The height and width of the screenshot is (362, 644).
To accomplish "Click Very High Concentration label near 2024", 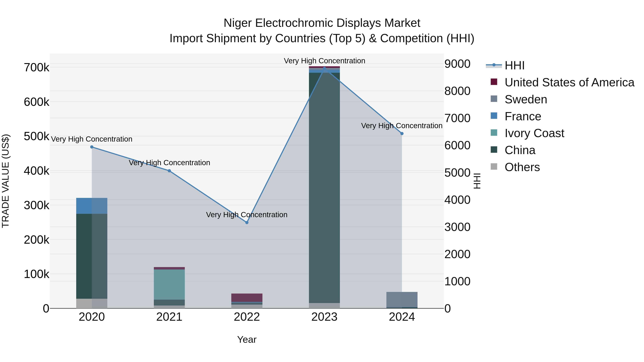I will click(x=402, y=126).
